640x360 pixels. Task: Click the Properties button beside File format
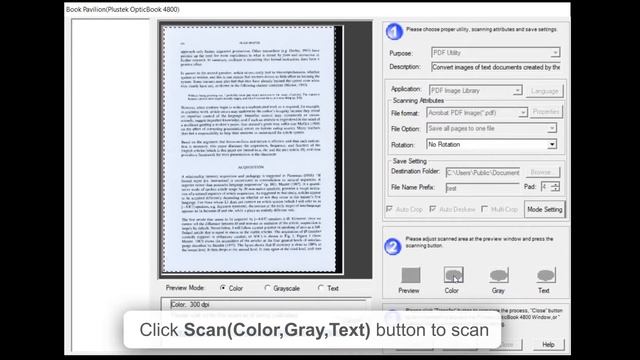click(x=546, y=112)
